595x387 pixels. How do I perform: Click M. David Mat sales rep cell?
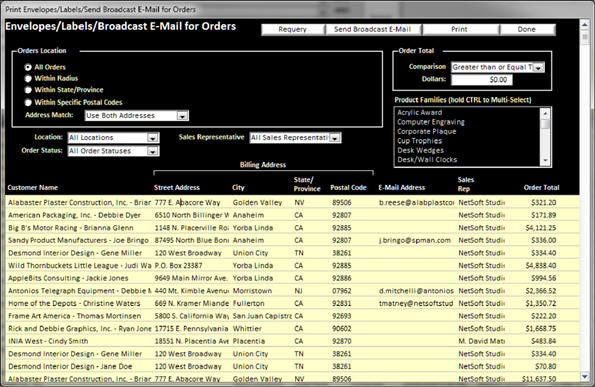click(481, 341)
